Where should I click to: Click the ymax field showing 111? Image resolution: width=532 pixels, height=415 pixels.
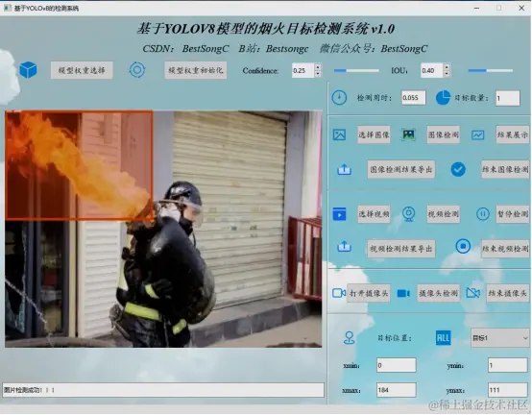click(x=508, y=390)
